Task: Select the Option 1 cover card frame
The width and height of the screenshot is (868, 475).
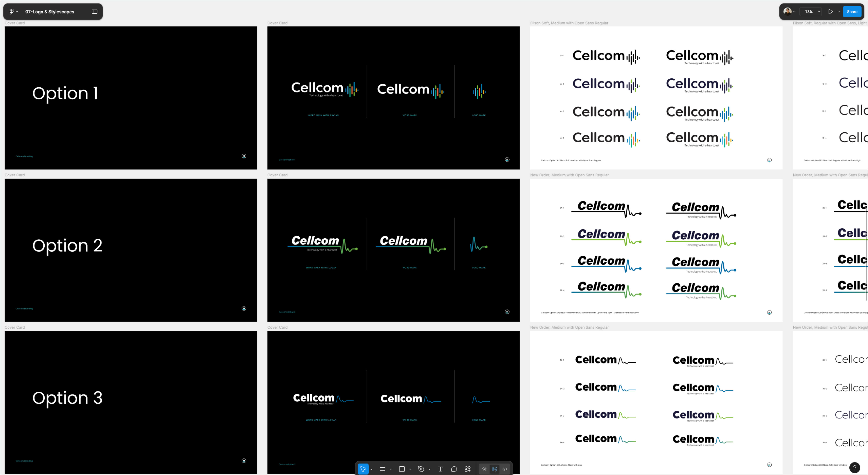Action: [x=131, y=98]
